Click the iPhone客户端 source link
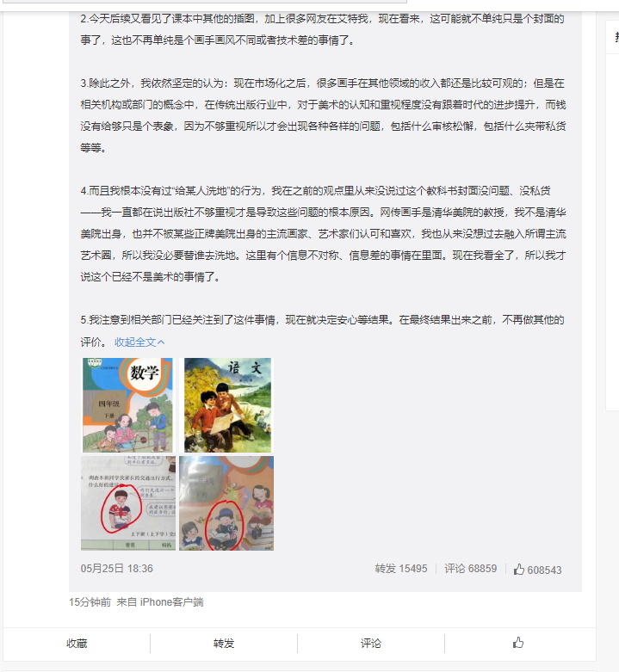619x672 pixels. pos(171,602)
